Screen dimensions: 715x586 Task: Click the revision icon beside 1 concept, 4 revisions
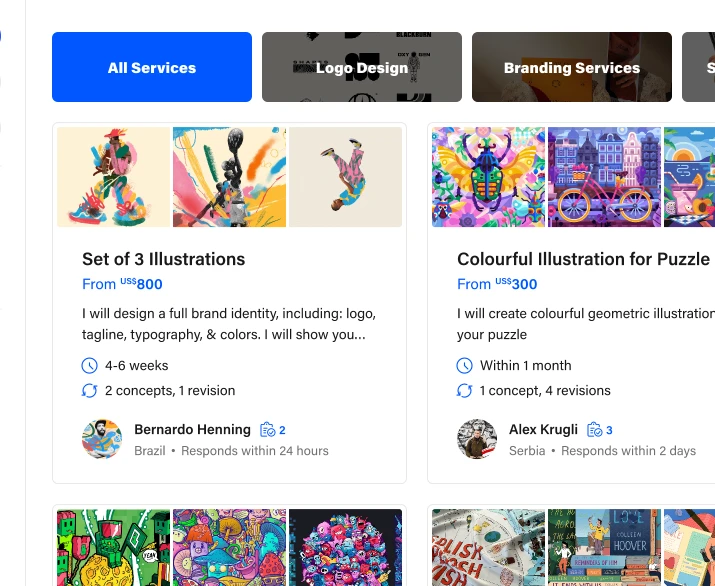pyautogui.click(x=464, y=391)
